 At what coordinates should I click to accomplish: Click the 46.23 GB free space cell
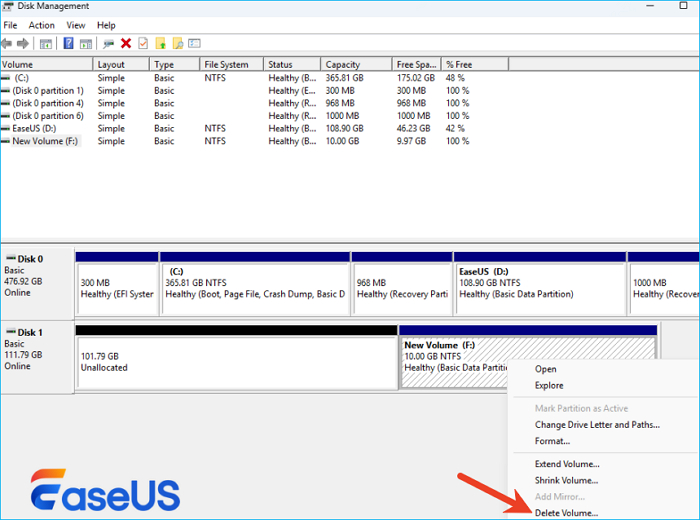point(413,129)
